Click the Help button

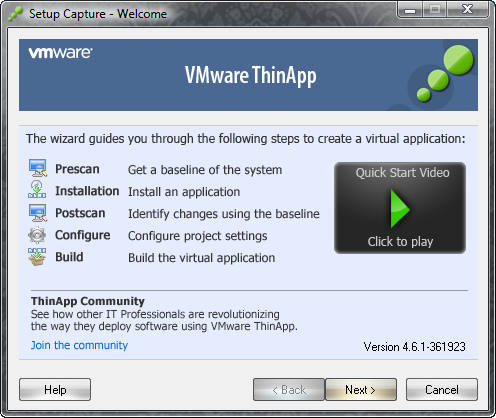pyautogui.click(x=55, y=389)
